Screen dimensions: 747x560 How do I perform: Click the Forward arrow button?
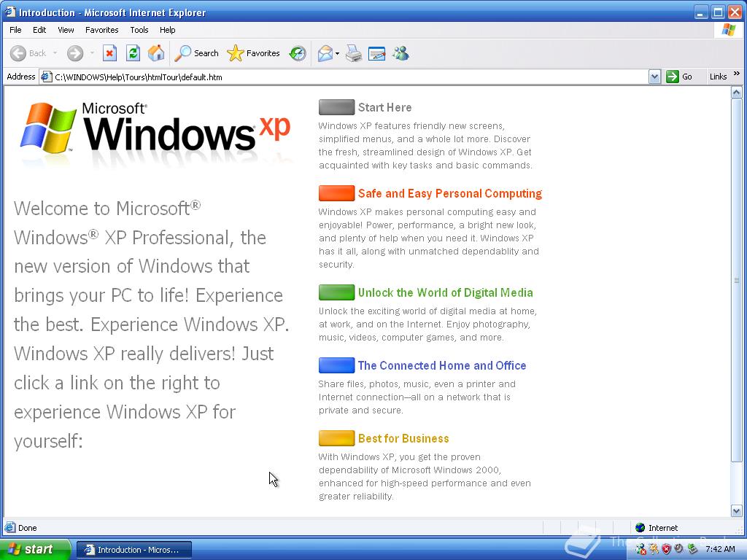click(x=75, y=53)
